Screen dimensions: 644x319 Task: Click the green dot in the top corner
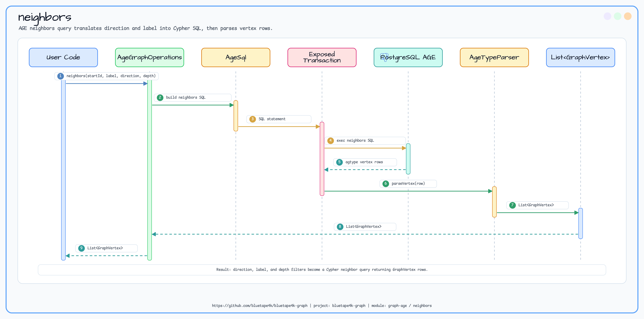(618, 16)
